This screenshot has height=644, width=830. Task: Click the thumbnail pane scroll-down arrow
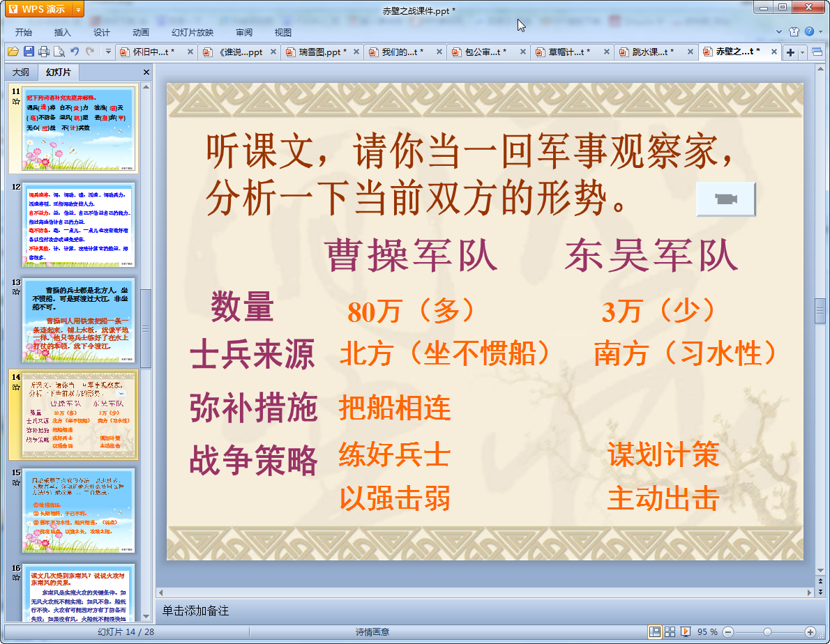coord(146,617)
